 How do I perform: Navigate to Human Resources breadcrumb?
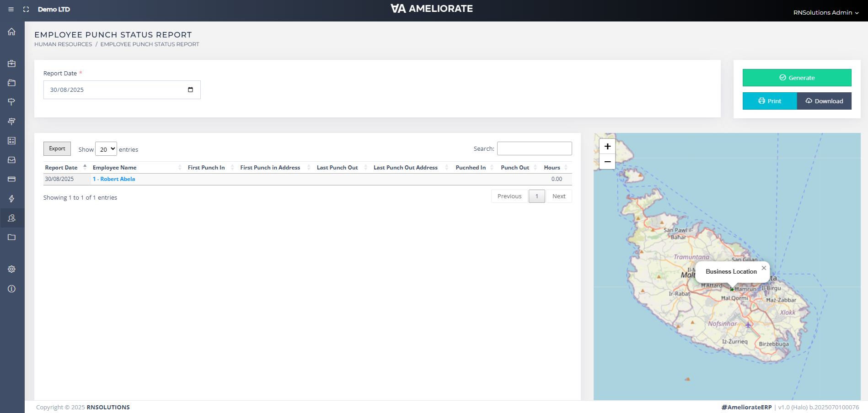coord(63,44)
